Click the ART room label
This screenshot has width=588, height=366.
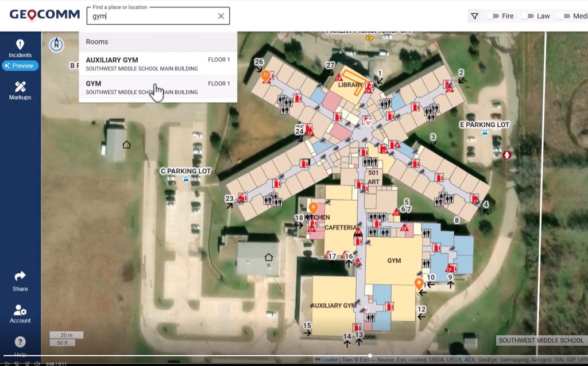coord(373,182)
